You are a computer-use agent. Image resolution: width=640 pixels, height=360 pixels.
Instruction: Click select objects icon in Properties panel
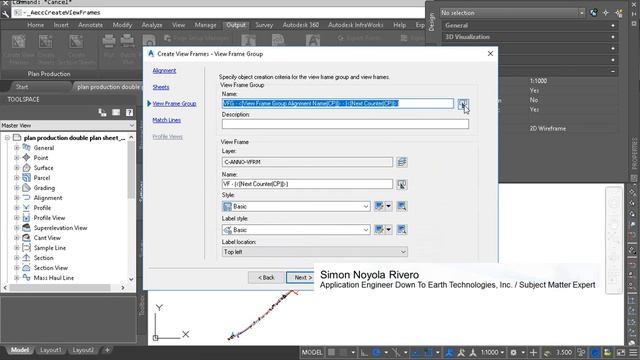coord(606,13)
